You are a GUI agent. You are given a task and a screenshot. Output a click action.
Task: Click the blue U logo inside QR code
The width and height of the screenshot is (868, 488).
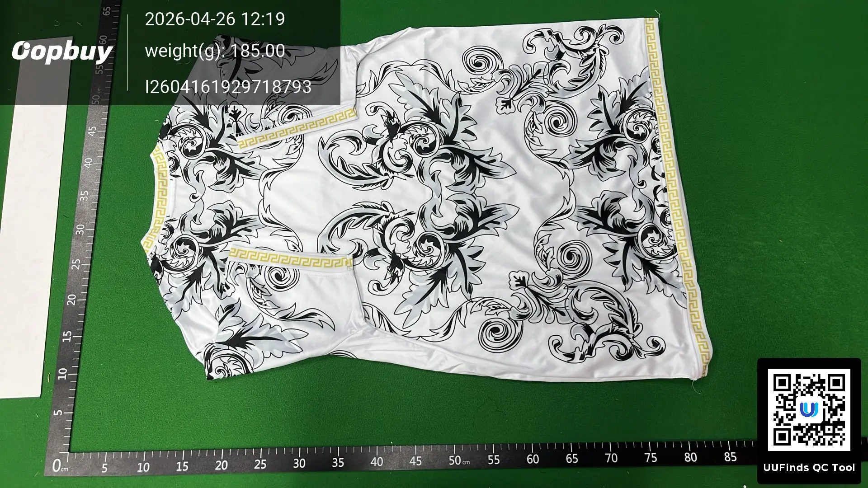click(x=809, y=409)
